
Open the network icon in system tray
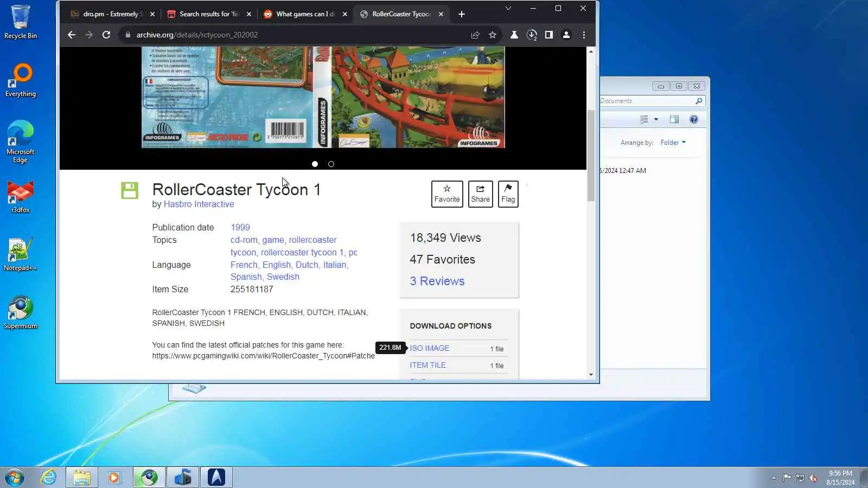(x=800, y=478)
